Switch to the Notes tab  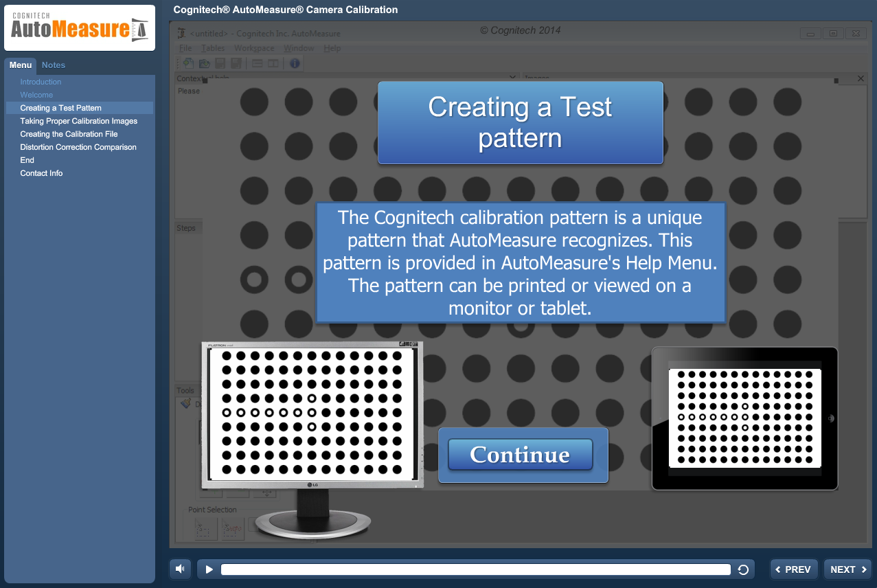click(x=54, y=65)
